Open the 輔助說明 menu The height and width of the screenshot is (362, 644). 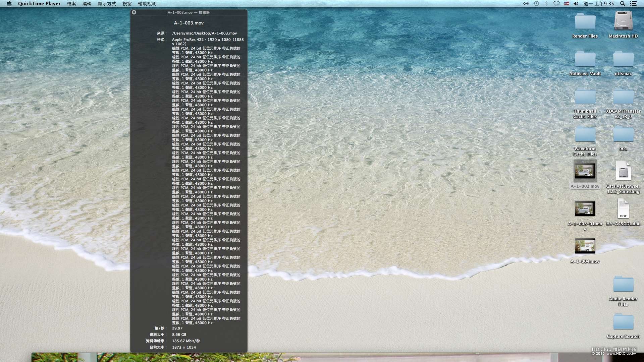(147, 4)
